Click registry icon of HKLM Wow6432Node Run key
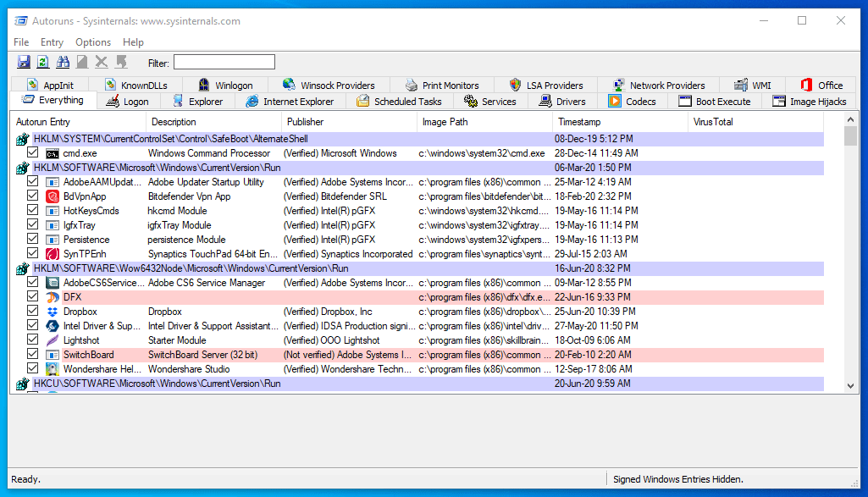 (22, 268)
